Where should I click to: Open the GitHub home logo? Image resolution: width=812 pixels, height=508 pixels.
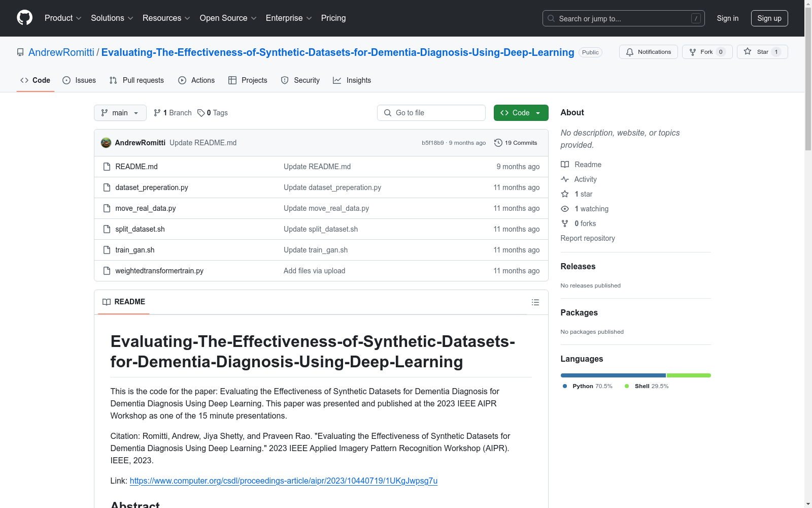pyautogui.click(x=24, y=18)
